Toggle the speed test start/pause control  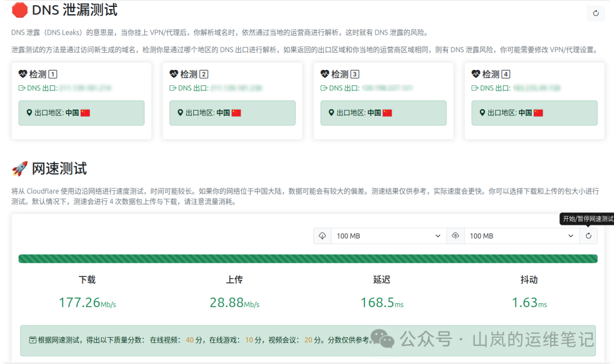point(588,236)
